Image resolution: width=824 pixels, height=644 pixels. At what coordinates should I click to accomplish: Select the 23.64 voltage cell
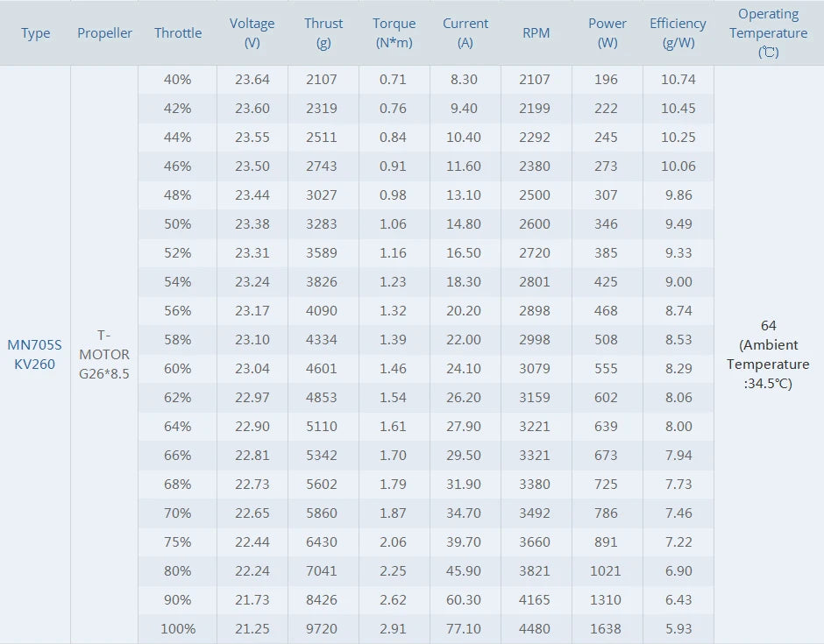tap(252, 79)
